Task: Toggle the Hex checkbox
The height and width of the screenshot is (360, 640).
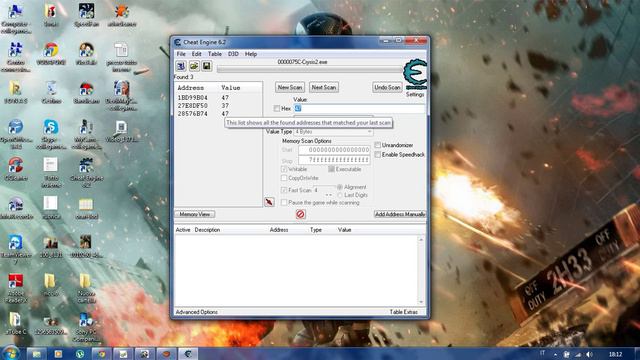Action: click(277, 109)
